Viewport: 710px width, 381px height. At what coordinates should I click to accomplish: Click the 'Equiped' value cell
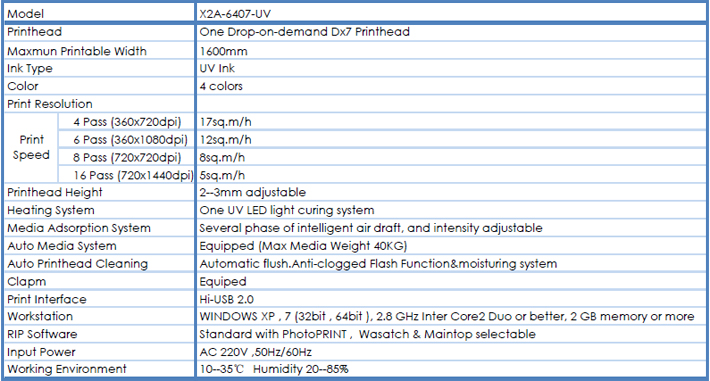[451, 281]
